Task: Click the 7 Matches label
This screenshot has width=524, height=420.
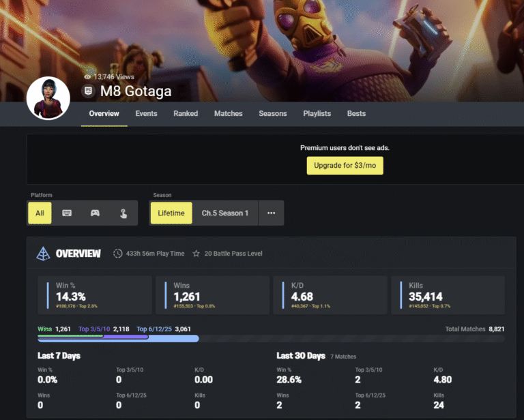Action: point(343,357)
